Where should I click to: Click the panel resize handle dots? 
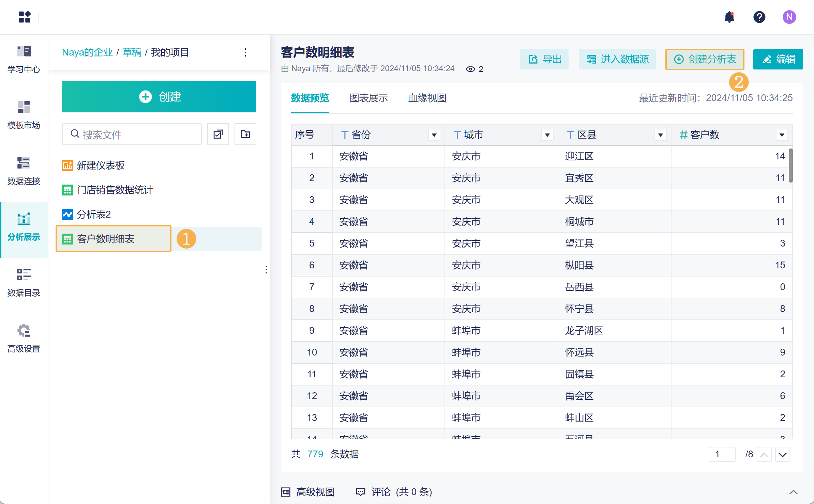pos(266,270)
